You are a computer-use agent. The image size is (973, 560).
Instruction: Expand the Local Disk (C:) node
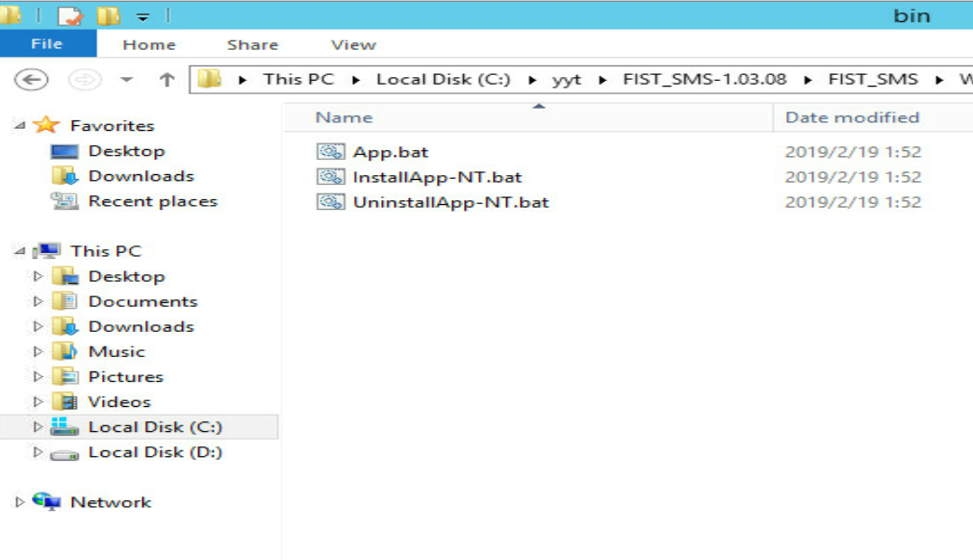[38, 426]
